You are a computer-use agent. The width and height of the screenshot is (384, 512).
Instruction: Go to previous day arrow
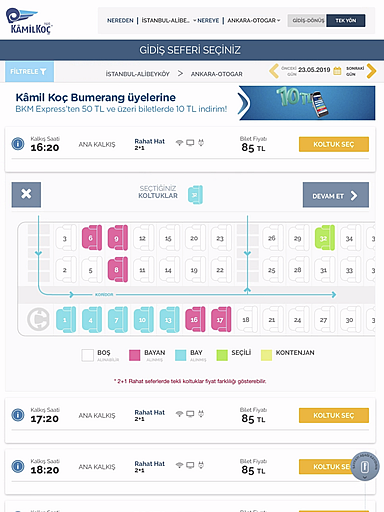(x=274, y=71)
